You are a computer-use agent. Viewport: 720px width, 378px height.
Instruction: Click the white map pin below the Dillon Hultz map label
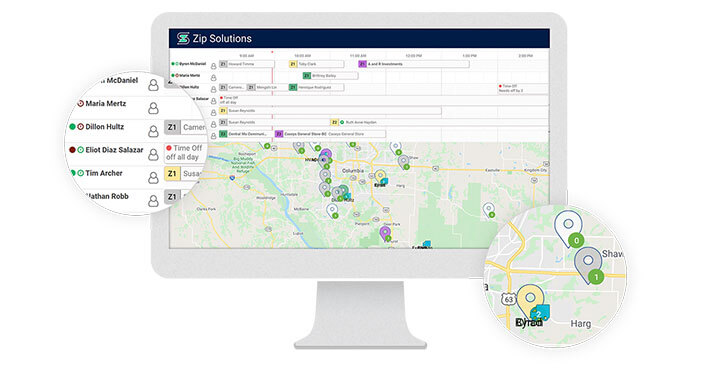(x=332, y=211)
